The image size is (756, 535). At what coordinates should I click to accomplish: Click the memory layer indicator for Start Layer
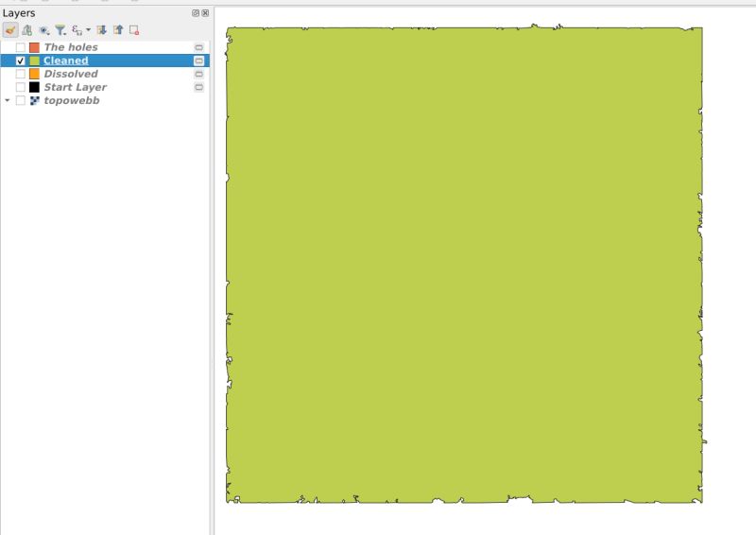[x=199, y=87]
